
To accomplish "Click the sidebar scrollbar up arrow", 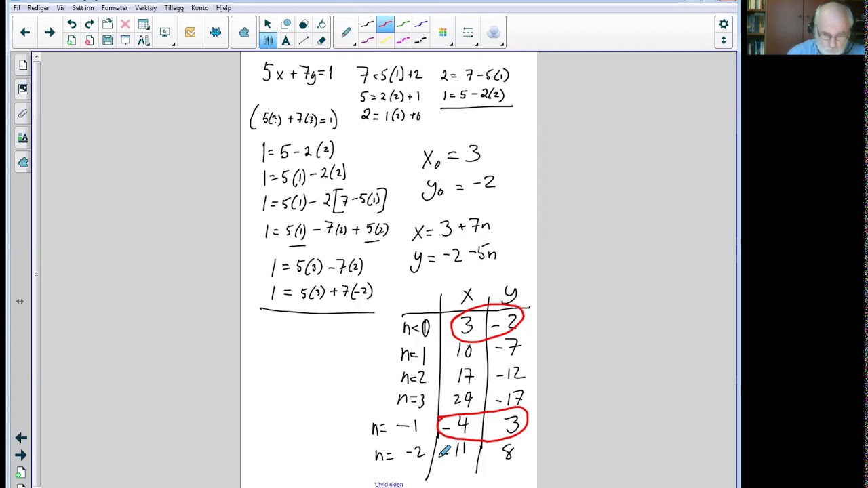I will 37,56.
